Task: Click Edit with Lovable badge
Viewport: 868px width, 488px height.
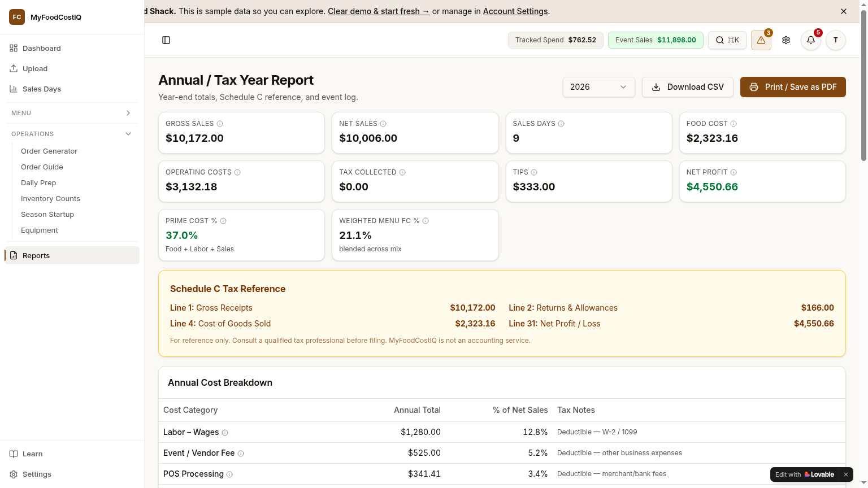Action: [805, 474]
